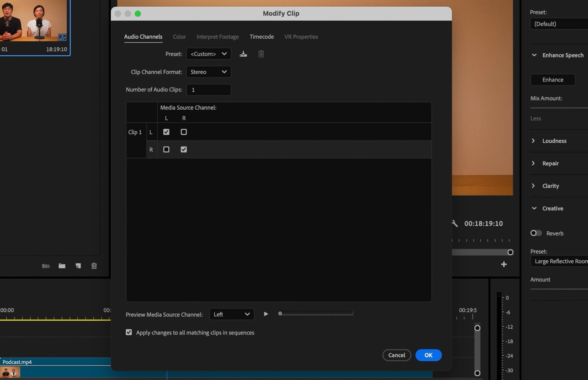Select the List View icon in Project panel
588x380 pixels.
coord(46,265)
